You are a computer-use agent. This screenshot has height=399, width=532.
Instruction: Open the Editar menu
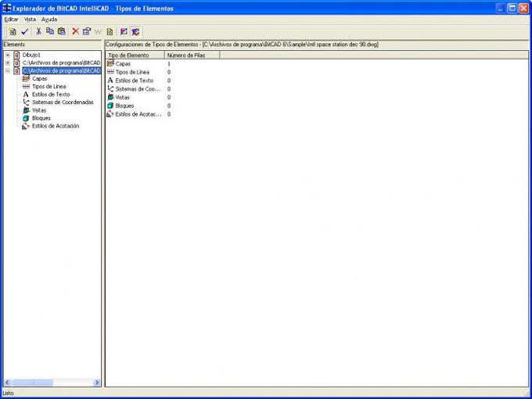[11, 20]
